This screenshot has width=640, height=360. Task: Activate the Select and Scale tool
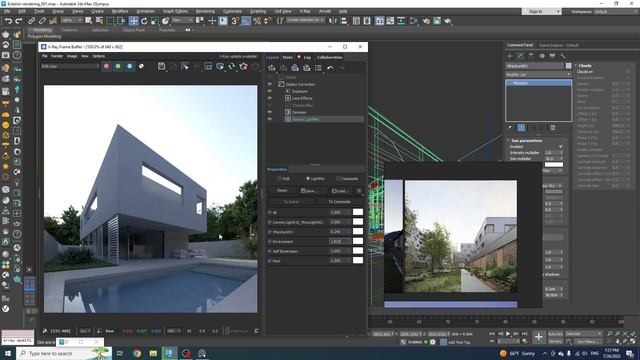click(155, 20)
